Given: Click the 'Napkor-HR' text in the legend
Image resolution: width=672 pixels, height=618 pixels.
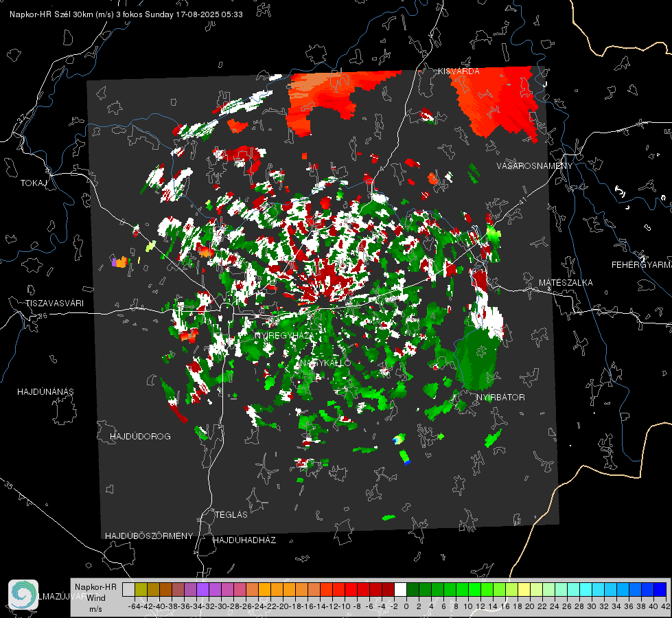Looking at the screenshot, I should pos(95,587).
